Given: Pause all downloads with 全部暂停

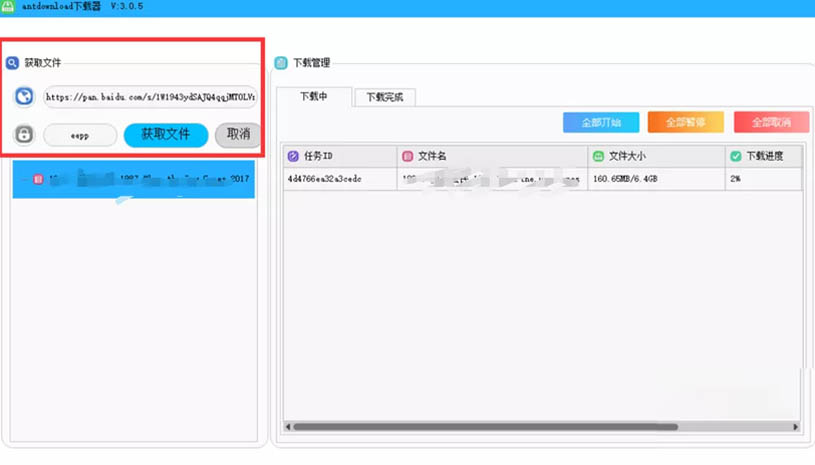Looking at the screenshot, I should point(685,122).
